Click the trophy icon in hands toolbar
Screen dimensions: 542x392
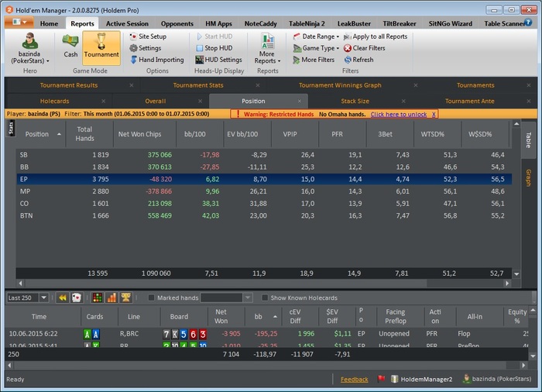tap(125, 297)
